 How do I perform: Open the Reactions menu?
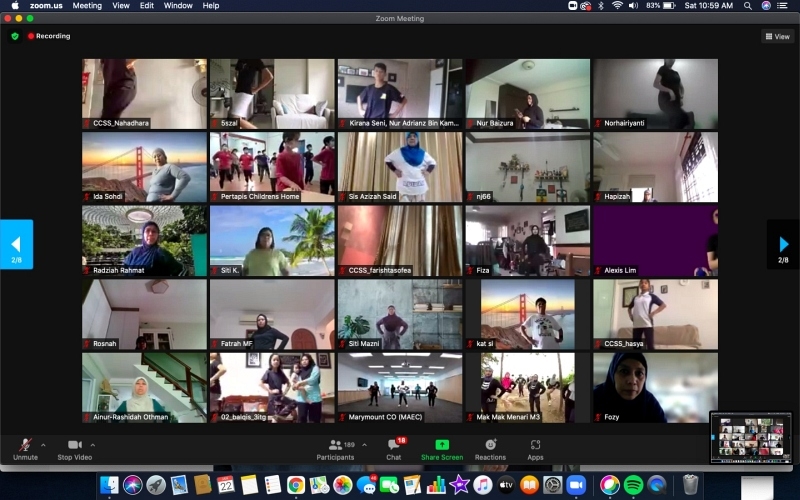(x=490, y=450)
